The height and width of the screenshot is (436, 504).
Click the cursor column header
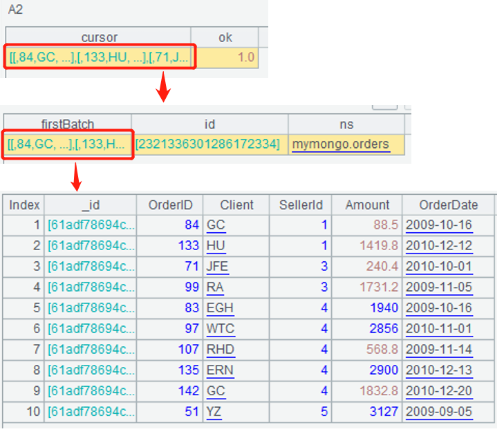(x=99, y=37)
